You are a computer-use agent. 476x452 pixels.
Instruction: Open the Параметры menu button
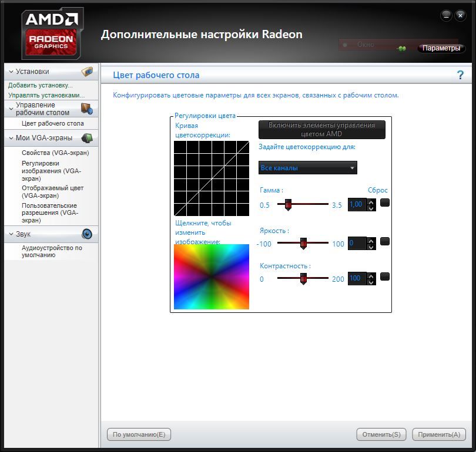tap(441, 48)
